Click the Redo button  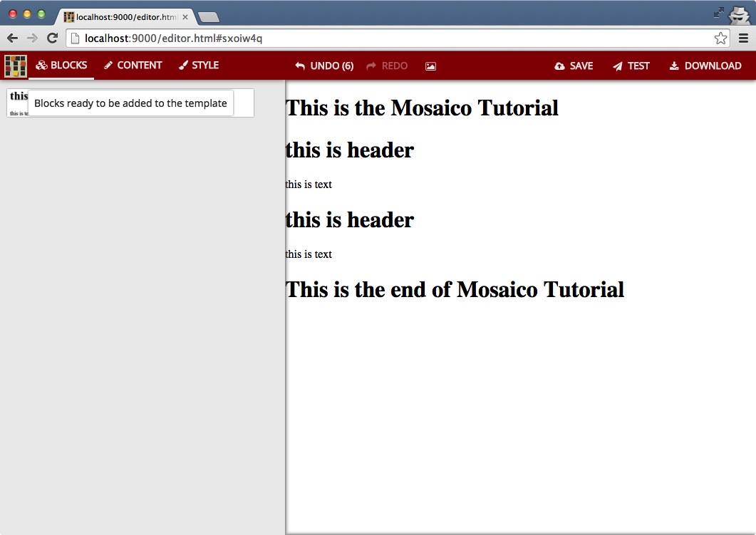coord(387,66)
